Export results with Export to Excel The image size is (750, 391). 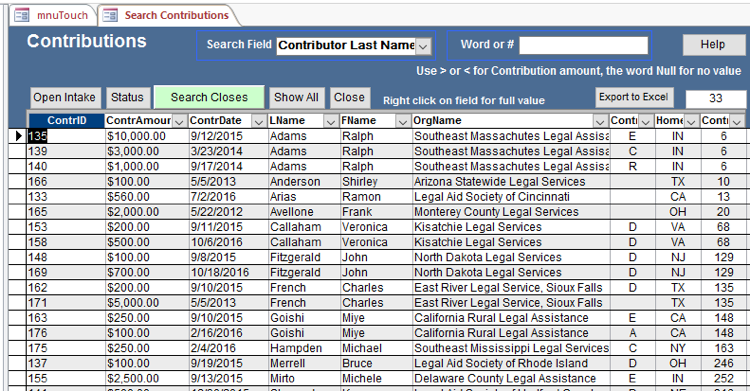click(x=634, y=97)
